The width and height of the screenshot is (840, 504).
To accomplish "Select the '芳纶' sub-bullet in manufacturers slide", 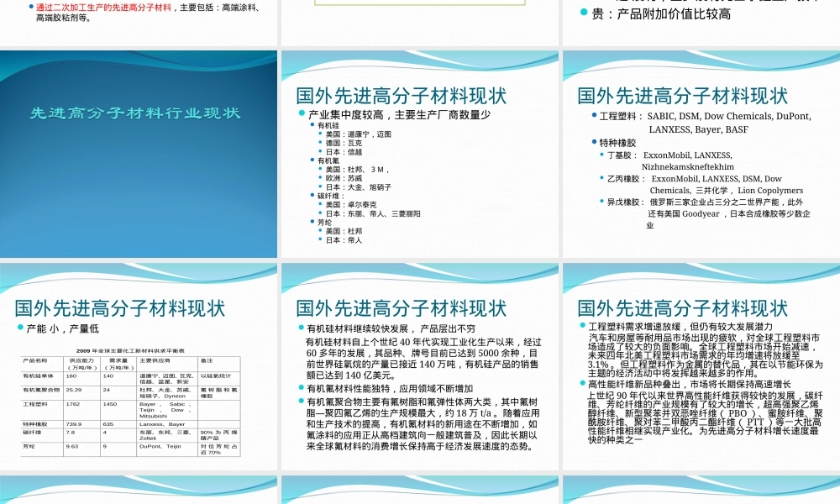I will click(324, 223).
